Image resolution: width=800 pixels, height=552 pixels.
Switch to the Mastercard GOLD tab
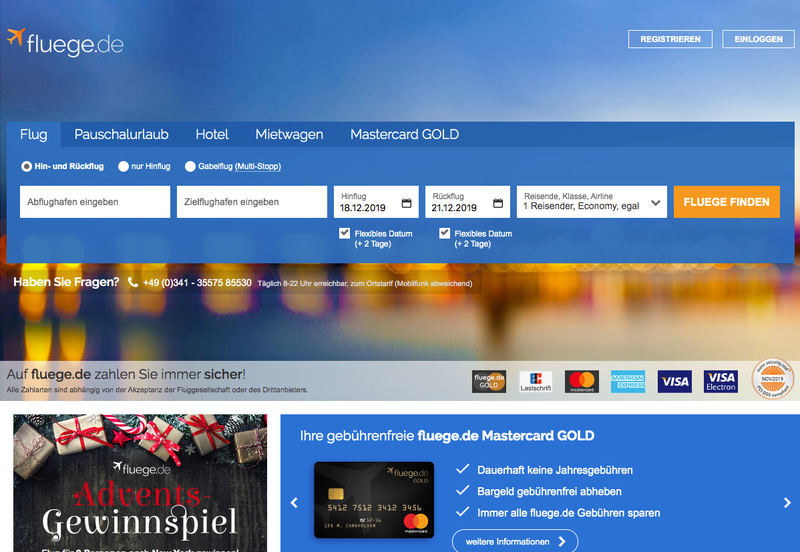[405, 134]
